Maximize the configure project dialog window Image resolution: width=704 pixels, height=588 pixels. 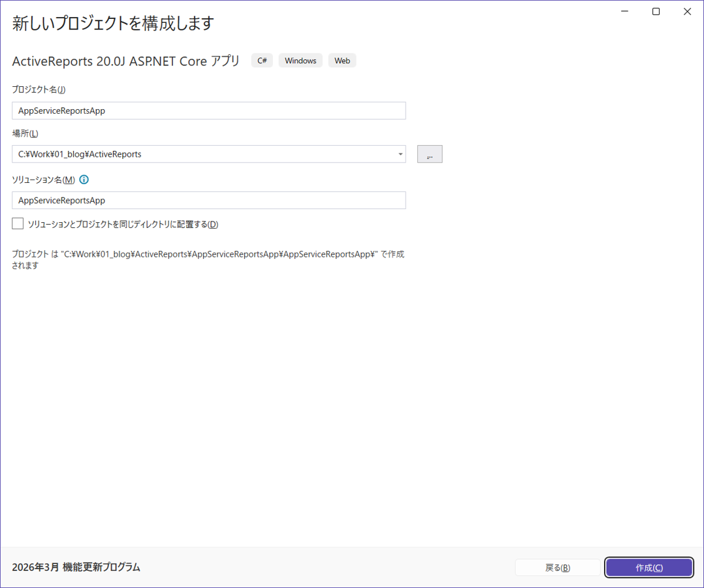click(x=656, y=11)
